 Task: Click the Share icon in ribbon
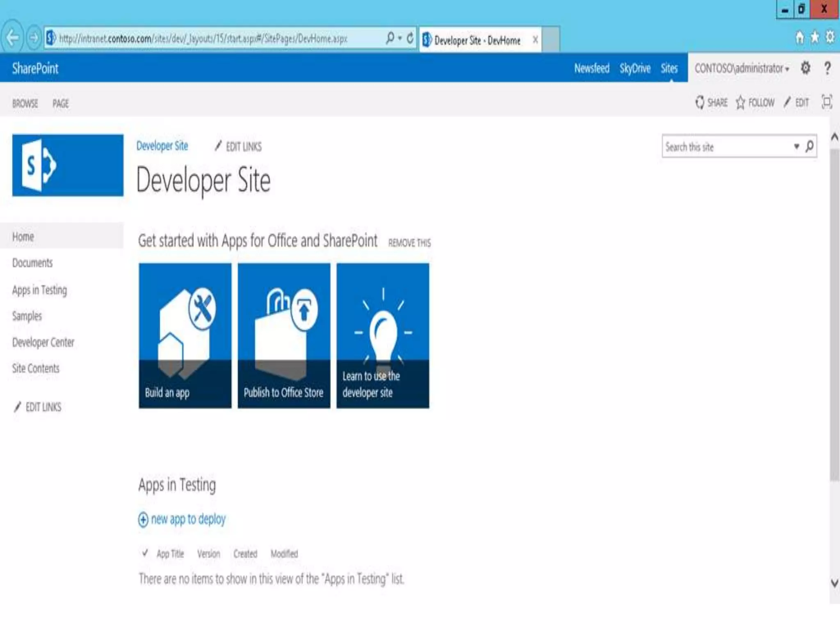pos(700,102)
